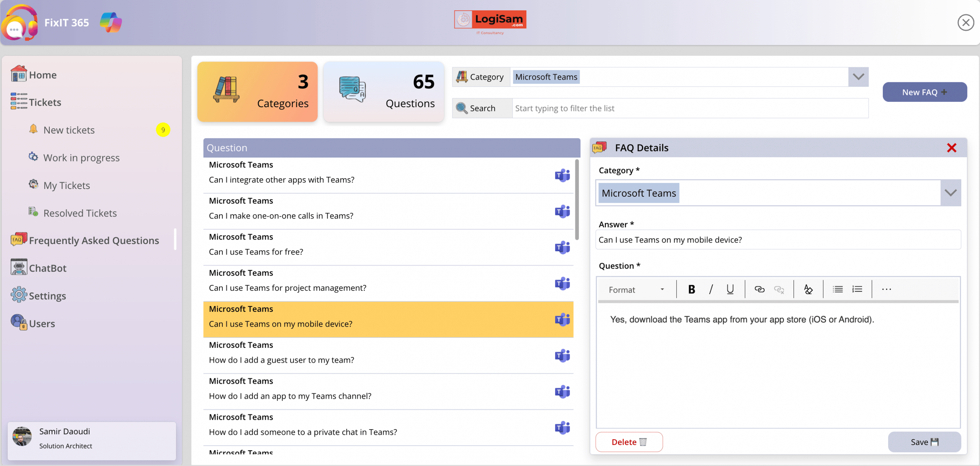Click Teams icon on 'mobile device' row

562,319
